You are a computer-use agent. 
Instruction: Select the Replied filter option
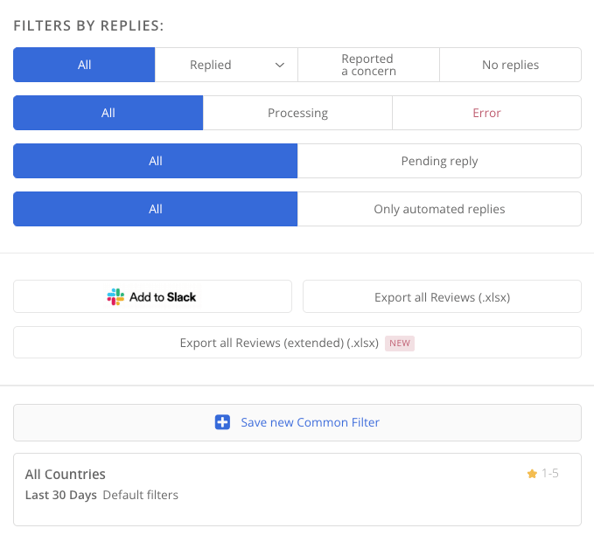point(226,65)
